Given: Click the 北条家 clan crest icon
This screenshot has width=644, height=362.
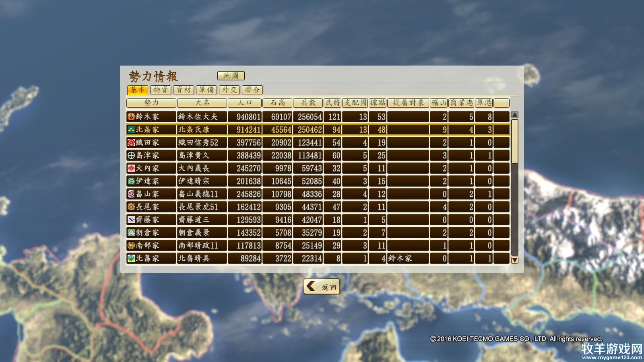Looking at the screenshot, I should [131, 130].
